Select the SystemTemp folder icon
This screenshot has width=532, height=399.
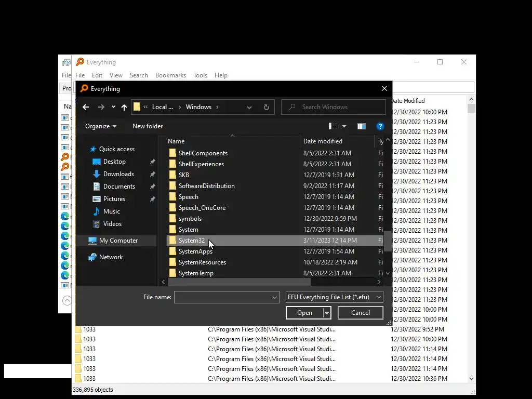172,273
